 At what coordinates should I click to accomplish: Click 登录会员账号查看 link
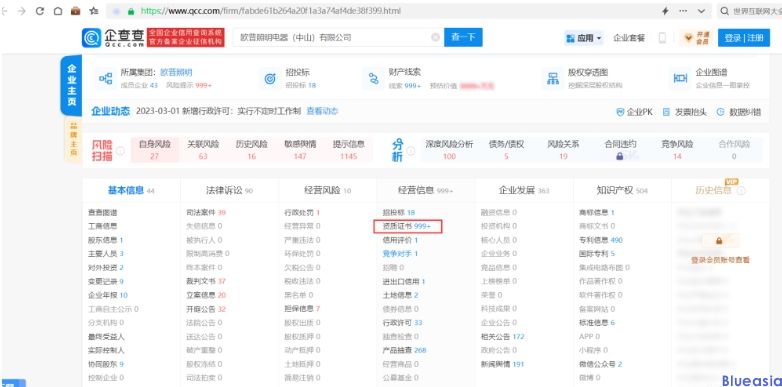click(x=720, y=260)
